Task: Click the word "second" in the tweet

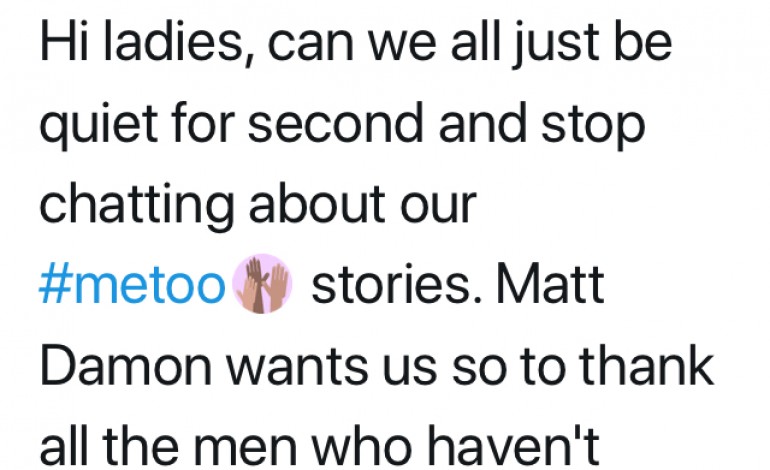Action: pyautogui.click(x=335, y=123)
